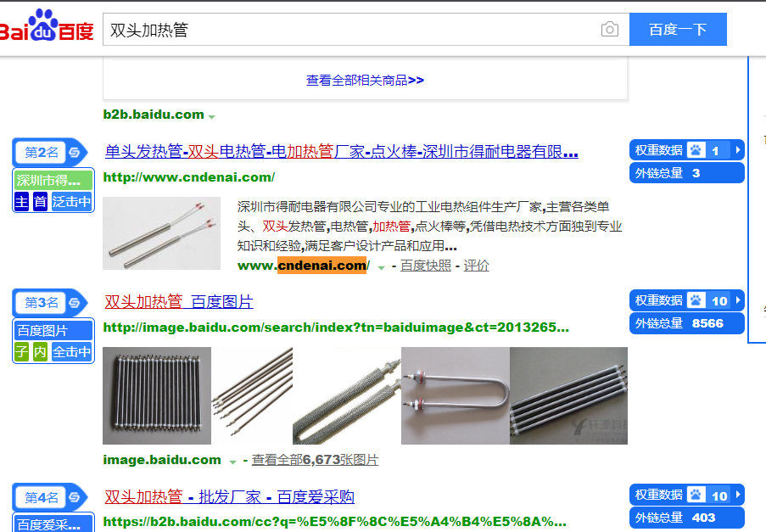
Task: Click the 第2名 rank label
Action: (x=42, y=153)
